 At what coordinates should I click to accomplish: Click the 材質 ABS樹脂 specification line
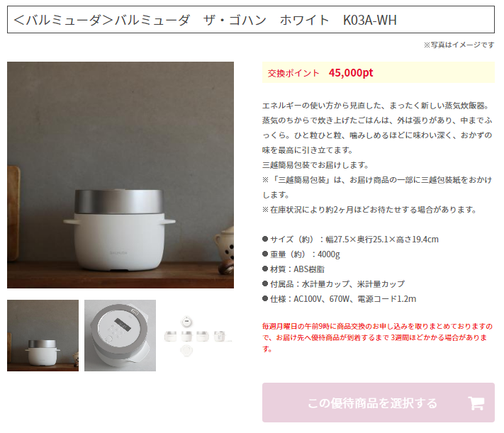tap(293, 269)
